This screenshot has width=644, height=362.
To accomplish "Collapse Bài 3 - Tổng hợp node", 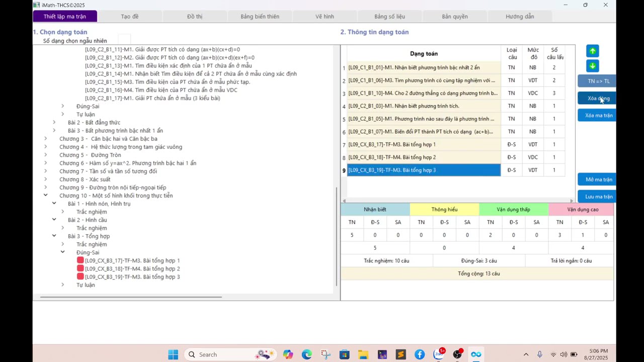I will [x=54, y=236].
